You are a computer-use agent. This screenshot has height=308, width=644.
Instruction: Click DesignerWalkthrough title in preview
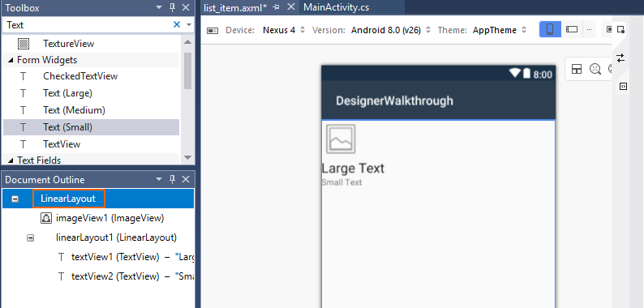pyautogui.click(x=395, y=101)
